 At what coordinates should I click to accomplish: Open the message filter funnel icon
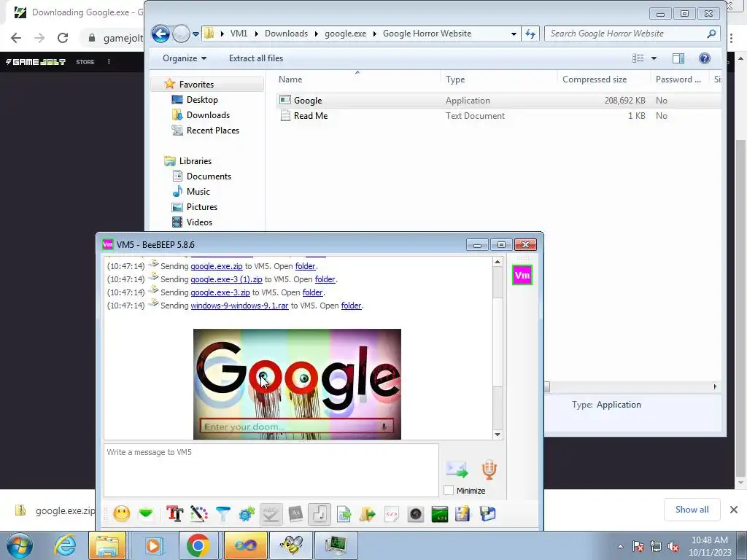pos(222,514)
